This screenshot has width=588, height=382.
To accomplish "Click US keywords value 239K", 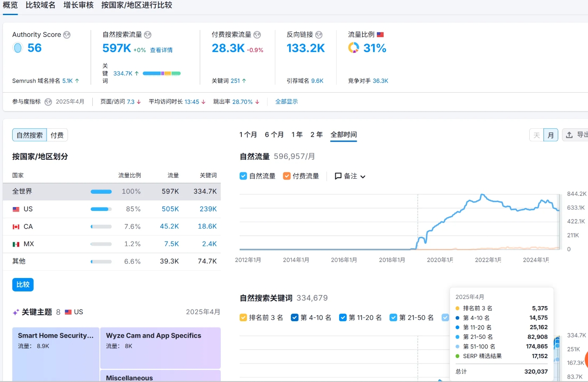I will coord(208,209).
